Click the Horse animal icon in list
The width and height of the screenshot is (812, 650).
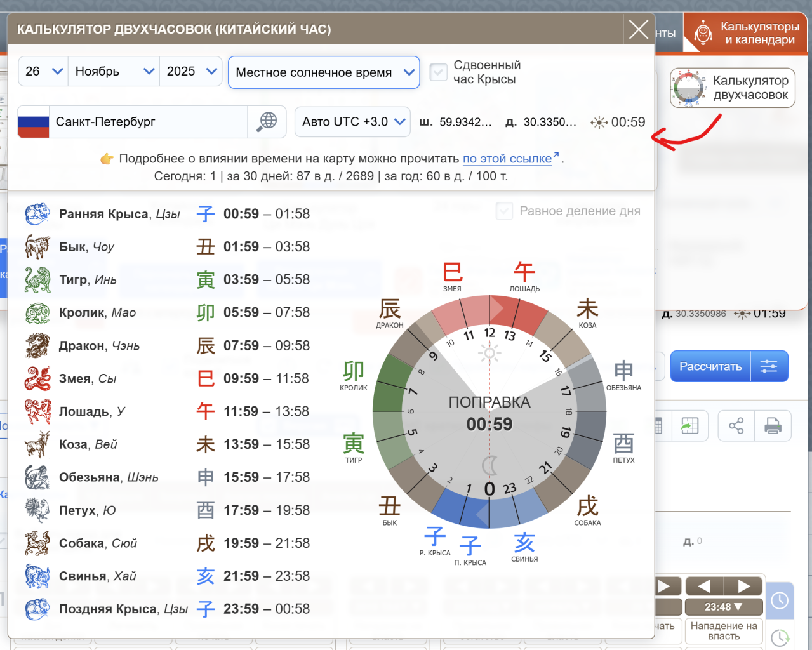[37, 411]
